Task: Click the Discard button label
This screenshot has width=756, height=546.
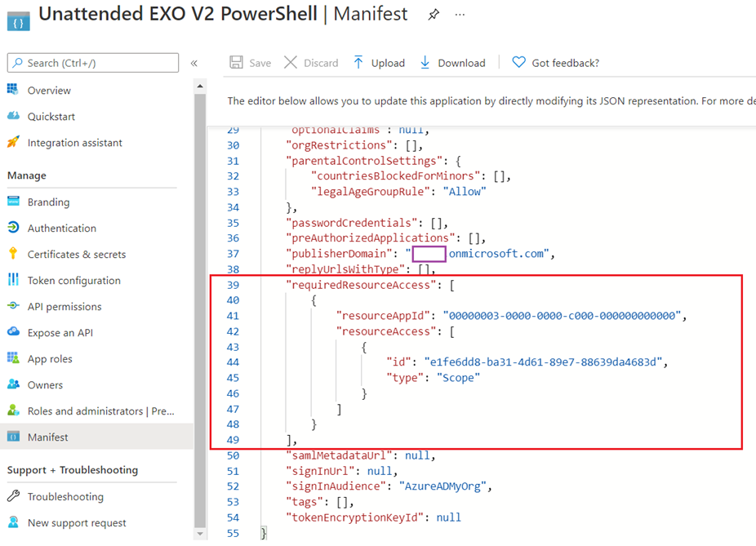Action: point(321,63)
